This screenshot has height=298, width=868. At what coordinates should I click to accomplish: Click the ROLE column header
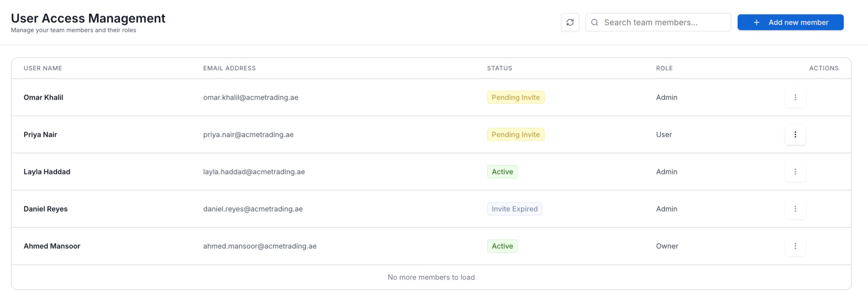[x=664, y=68]
